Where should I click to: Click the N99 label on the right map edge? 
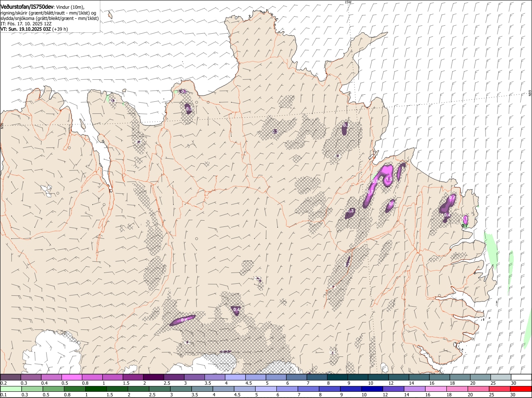coord(530,93)
